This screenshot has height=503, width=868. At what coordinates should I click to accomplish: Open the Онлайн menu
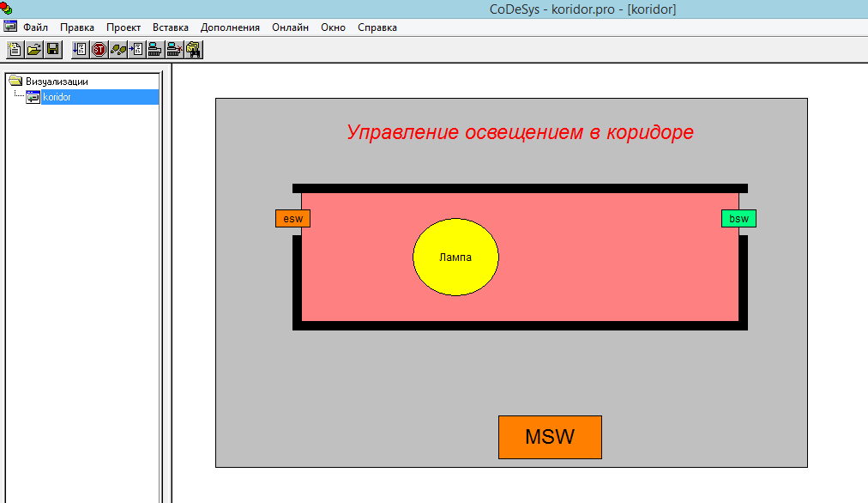coord(290,27)
